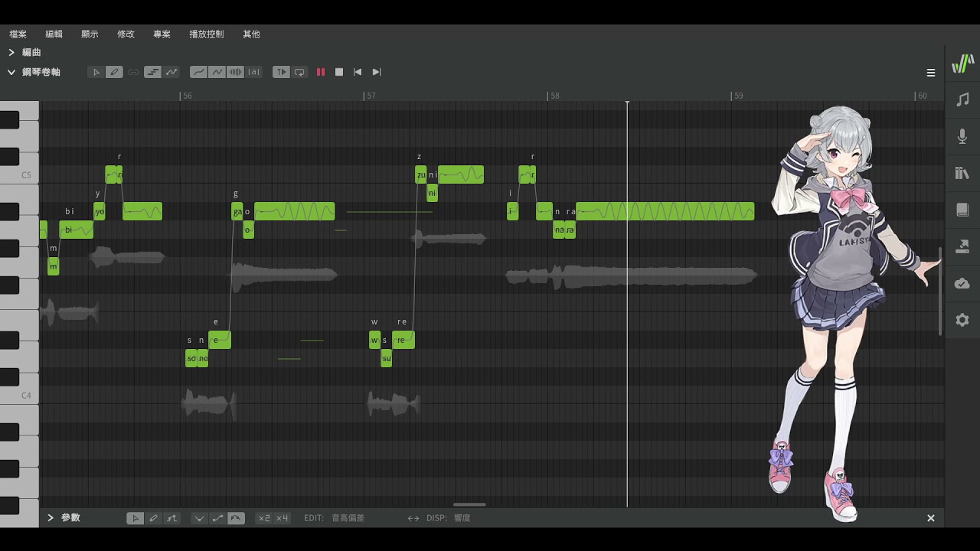Choose the arch curve option in parameters bar
The height and width of the screenshot is (551, 980).
click(236, 518)
